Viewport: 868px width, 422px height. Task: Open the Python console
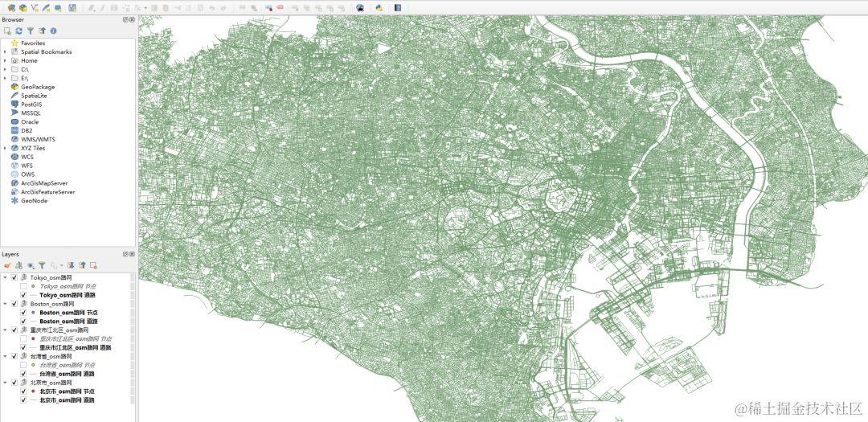(x=379, y=8)
